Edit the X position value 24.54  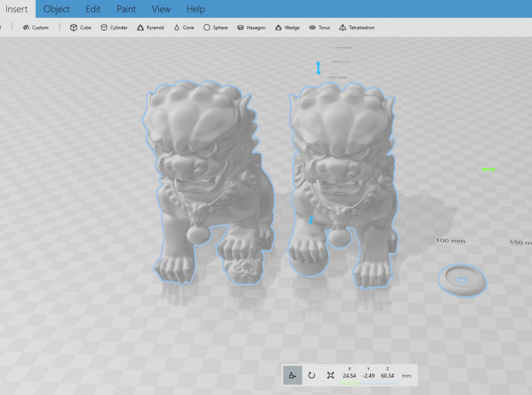click(350, 376)
